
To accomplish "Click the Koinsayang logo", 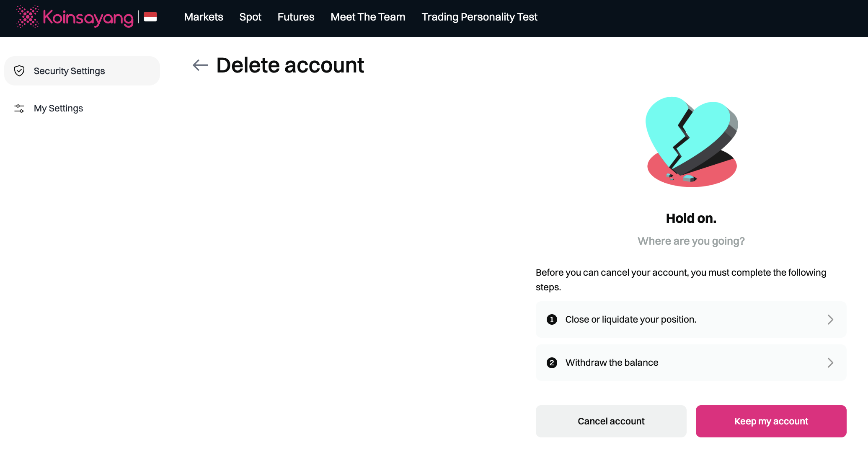I will tap(75, 17).
